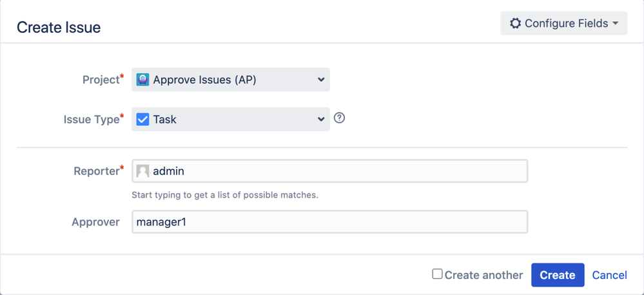Tick the Create another checkbox

pyautogui.click(x=437, y=274)
